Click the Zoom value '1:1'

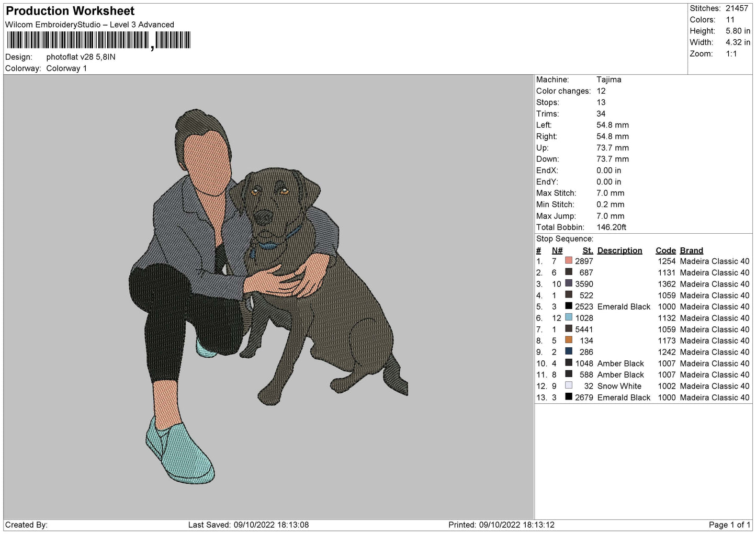[731, 54]
